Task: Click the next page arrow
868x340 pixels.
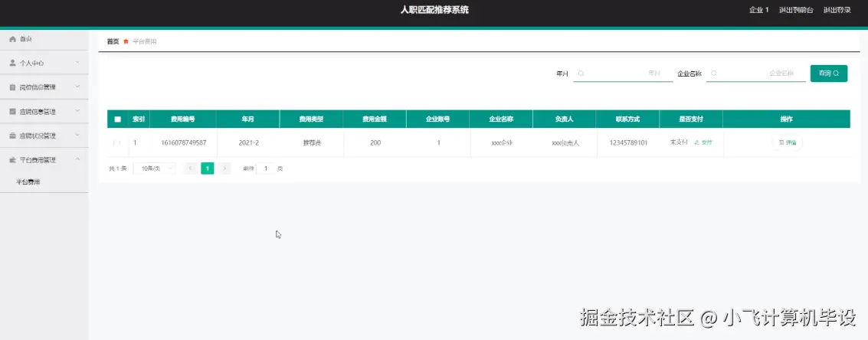Action: coord(224,168)
